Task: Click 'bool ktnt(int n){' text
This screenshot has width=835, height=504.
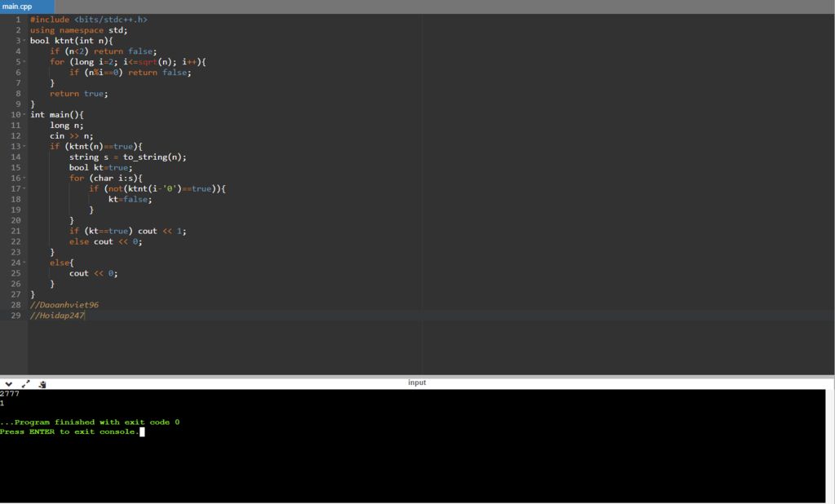Action: [x=72, y=41]
